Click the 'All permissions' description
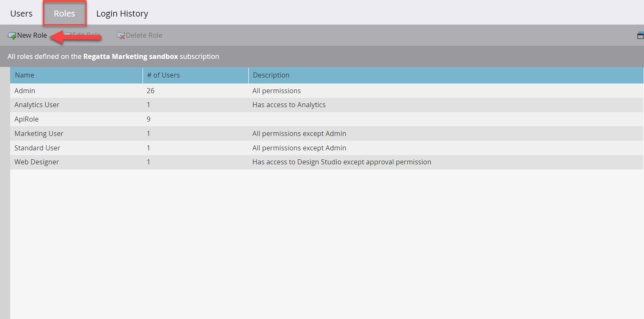644x319 pixels. tap(277, 91)
